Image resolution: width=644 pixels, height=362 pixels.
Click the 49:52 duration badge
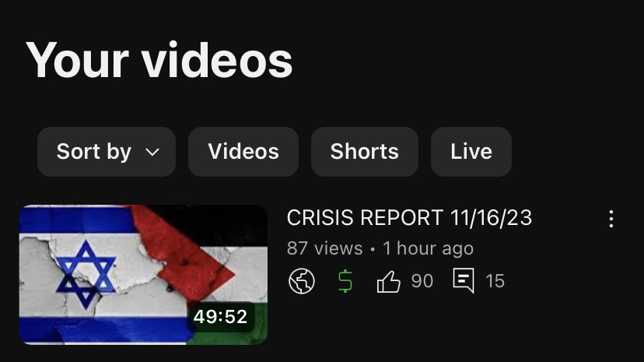(221, 316)
